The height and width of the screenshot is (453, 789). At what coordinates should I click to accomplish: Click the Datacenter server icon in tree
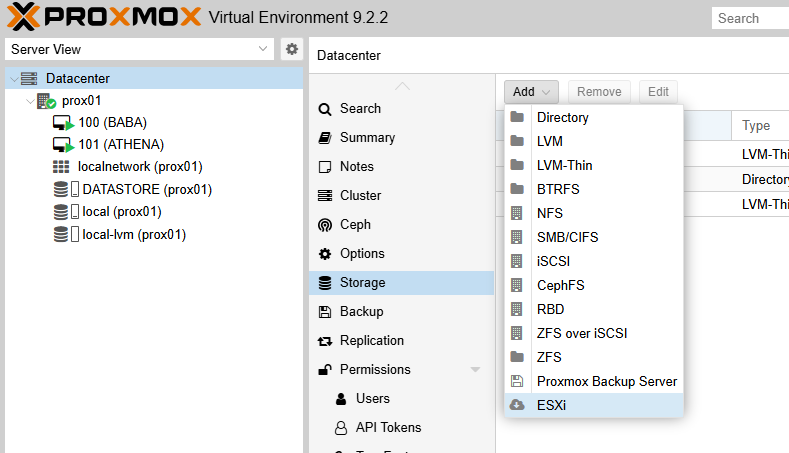[x=29, y=79]
